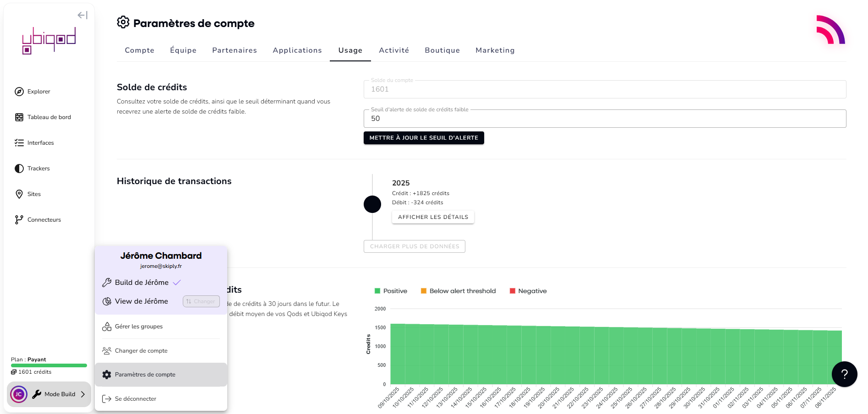Expand the Mode Build chevron
The height and width of the screenshot is (414, 868).
pos(83,394)
